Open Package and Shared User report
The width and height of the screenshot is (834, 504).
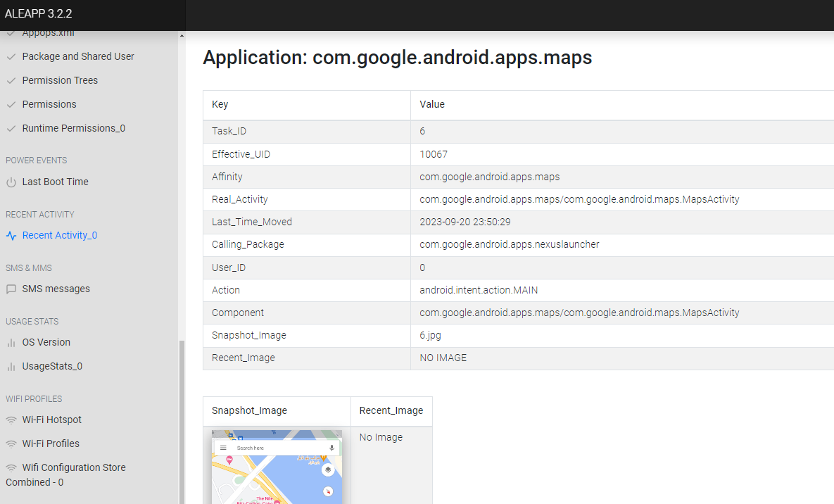tap(78, 56)
